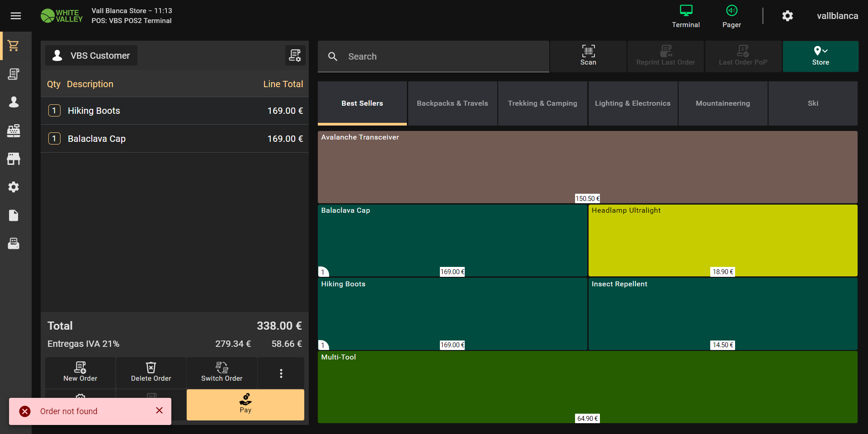Click the order settings icon beside customer
Viewport: 868px width, 434px height.
pos(295,56)
